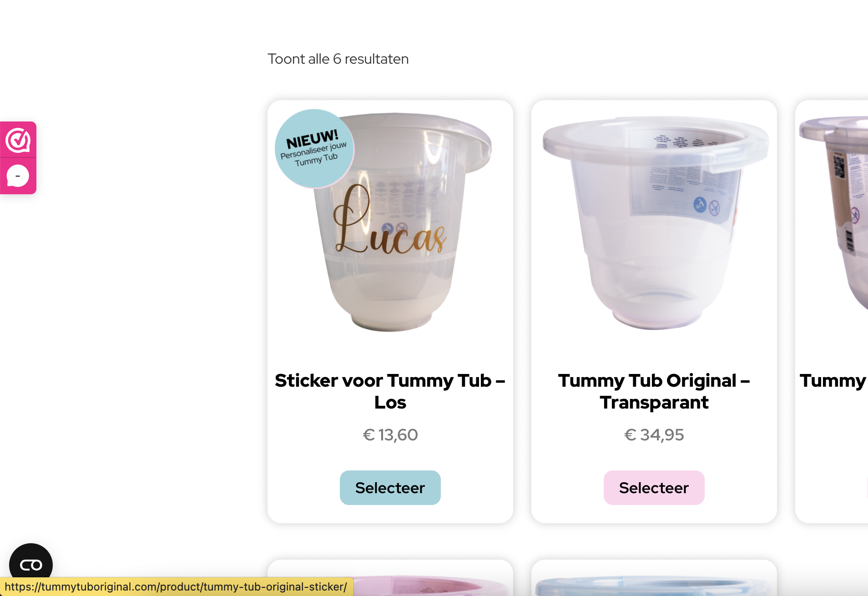
Task: Click the blue tub product card below
Action: 654,578
